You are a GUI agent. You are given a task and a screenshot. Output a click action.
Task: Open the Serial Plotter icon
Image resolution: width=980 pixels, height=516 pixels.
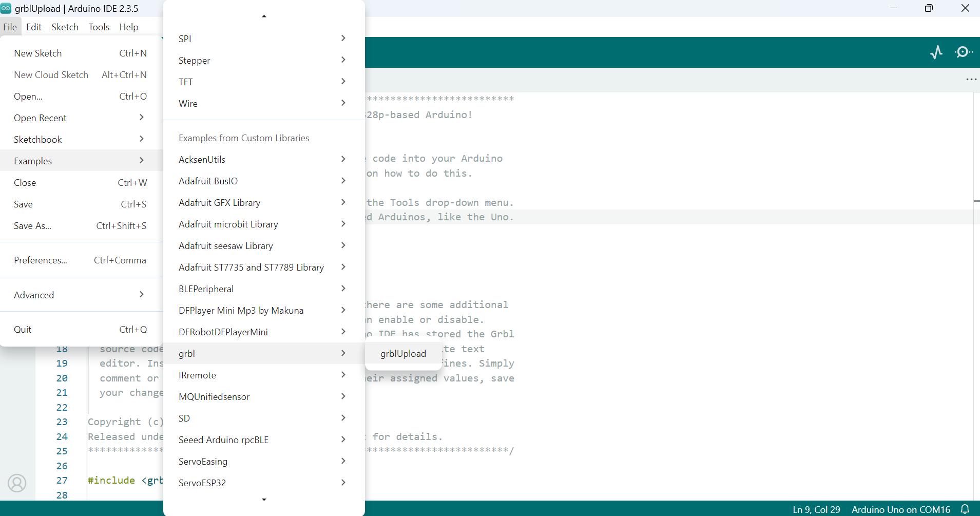click(x=936, y=52)
